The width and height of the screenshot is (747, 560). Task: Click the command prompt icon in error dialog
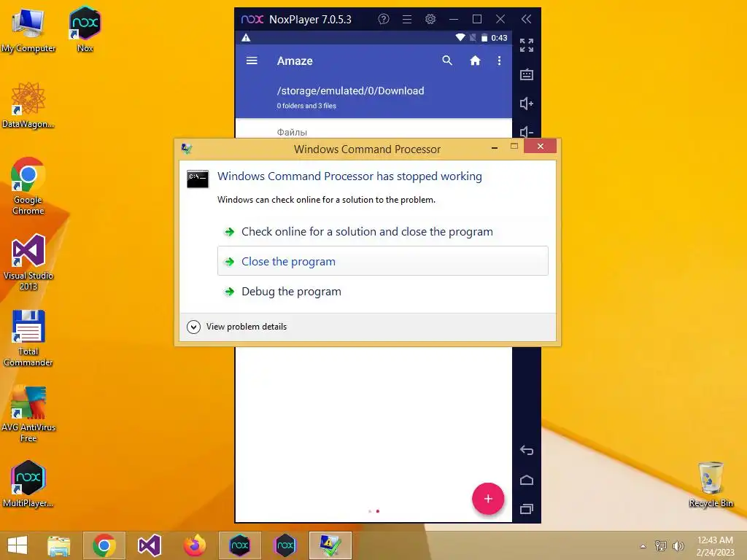point(197,179)
